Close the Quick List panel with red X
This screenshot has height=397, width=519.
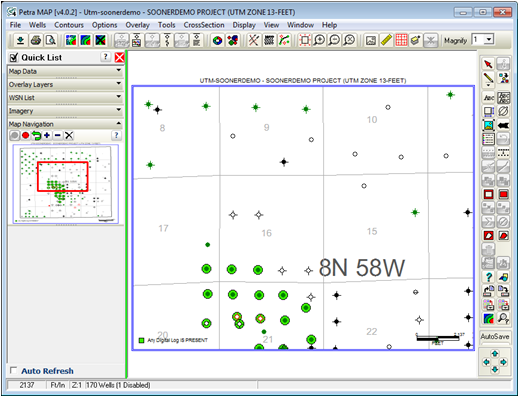(x=119, y=57)
